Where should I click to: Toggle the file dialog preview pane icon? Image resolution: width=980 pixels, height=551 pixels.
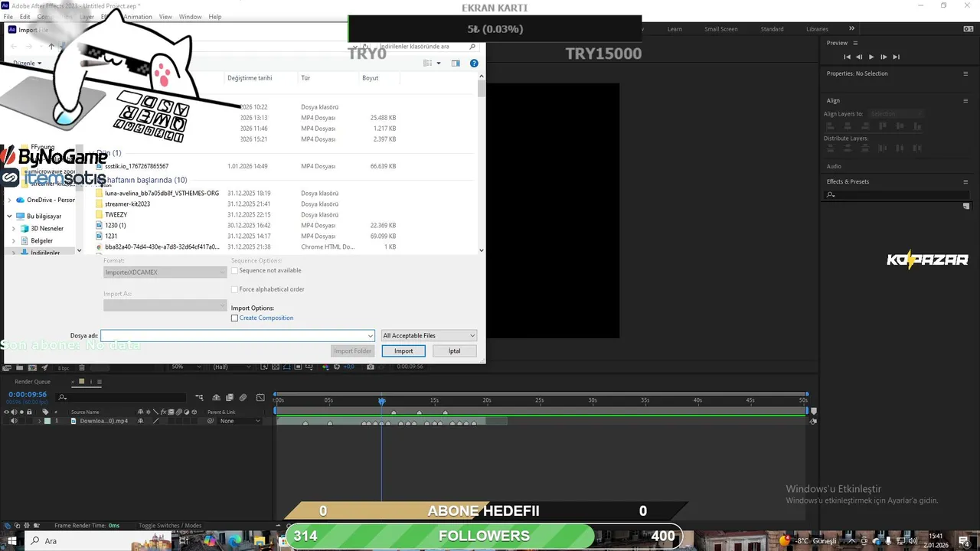[x=456, y=63]
